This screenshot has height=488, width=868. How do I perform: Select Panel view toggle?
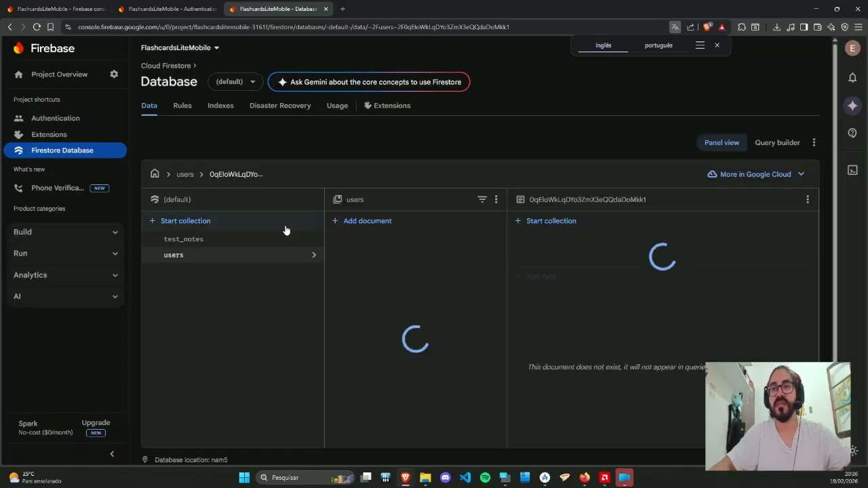tap(722, 142)
